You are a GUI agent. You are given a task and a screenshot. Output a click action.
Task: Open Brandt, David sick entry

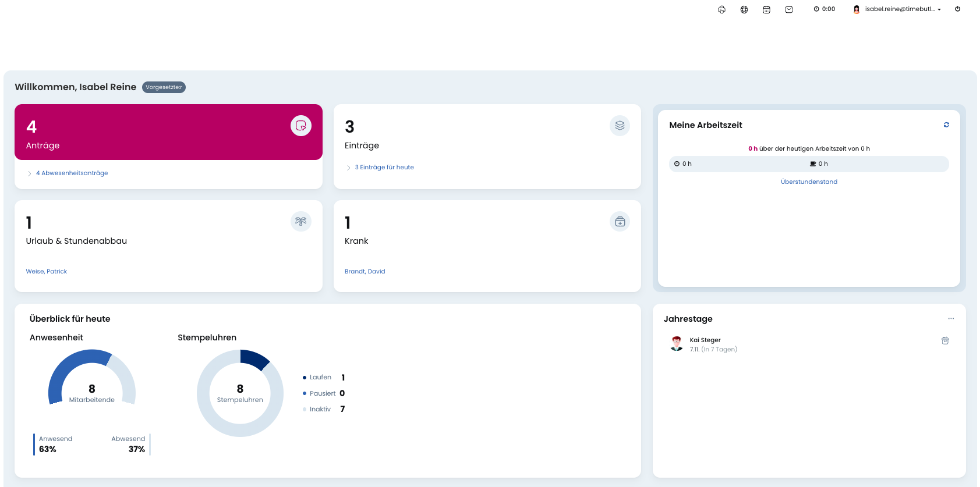pyautogui.click(x=365, y=272)
